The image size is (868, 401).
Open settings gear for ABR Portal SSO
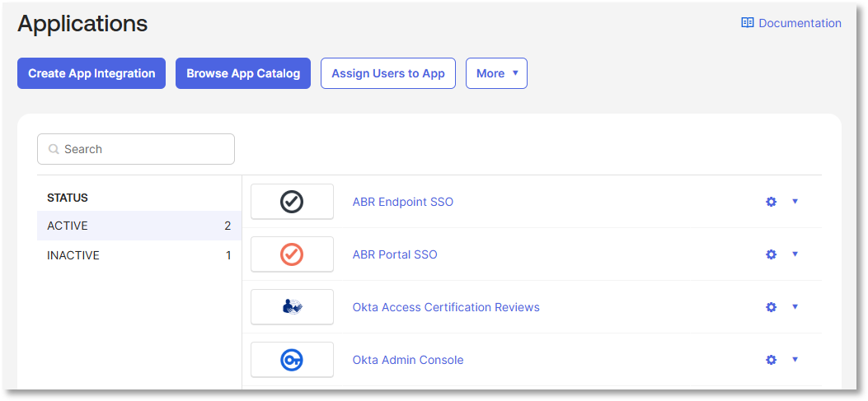[771, 254]
